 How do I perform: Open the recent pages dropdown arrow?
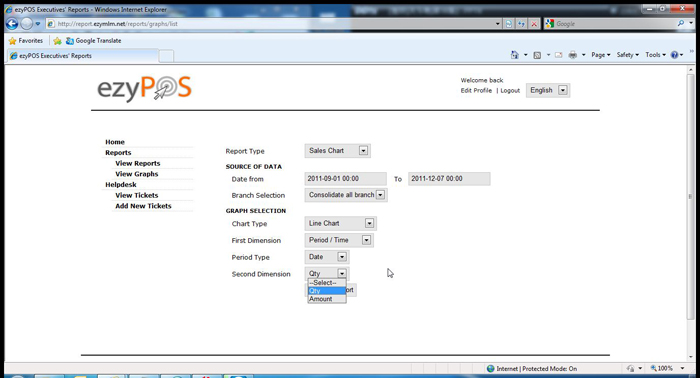point(38,24)
